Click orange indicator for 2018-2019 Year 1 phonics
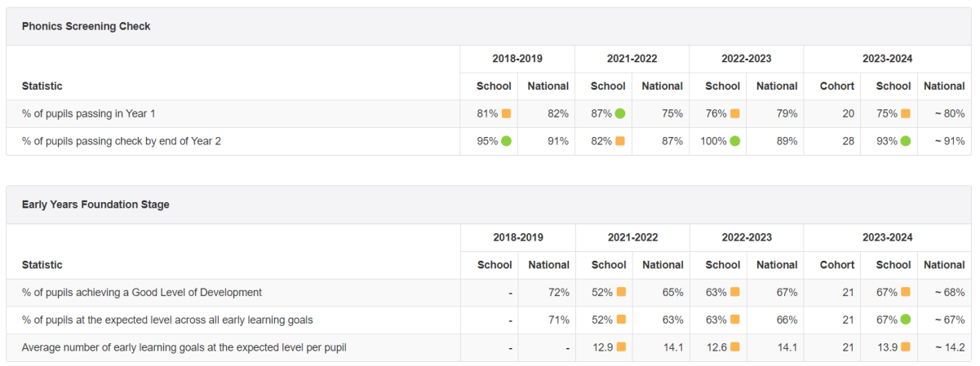Viewport: 980px width, 366px height. 506,113
